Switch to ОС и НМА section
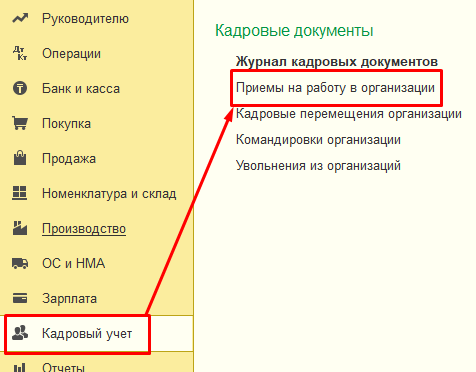This screenshot has width=476, height=372. (73, 263)
